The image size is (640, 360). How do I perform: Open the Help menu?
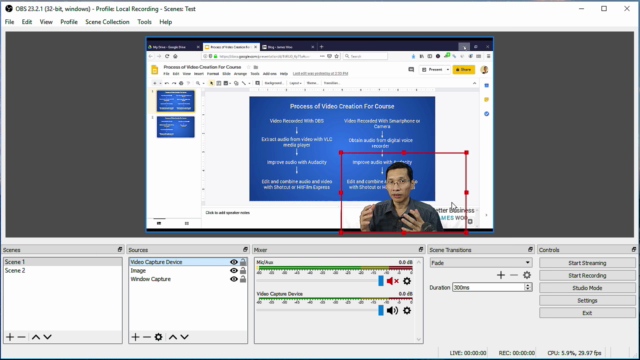(166, 22)
